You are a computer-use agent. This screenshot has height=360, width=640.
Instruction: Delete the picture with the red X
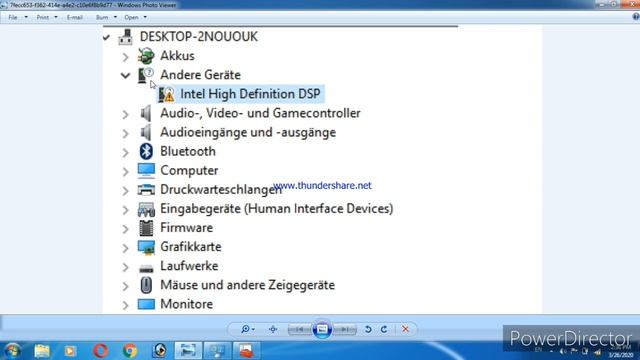tap(405, 329)
